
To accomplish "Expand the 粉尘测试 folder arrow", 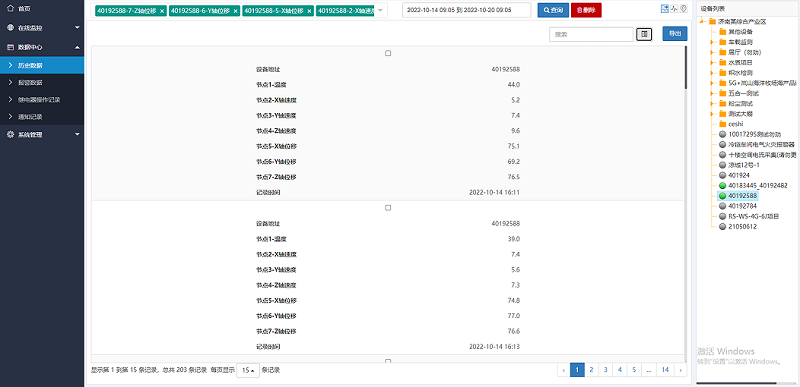I will 712,104.
